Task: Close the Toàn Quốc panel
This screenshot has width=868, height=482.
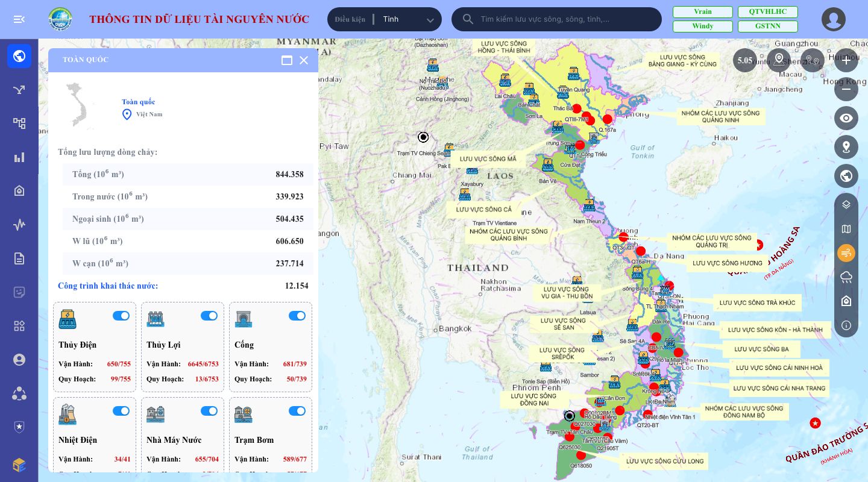Action: 304,60
